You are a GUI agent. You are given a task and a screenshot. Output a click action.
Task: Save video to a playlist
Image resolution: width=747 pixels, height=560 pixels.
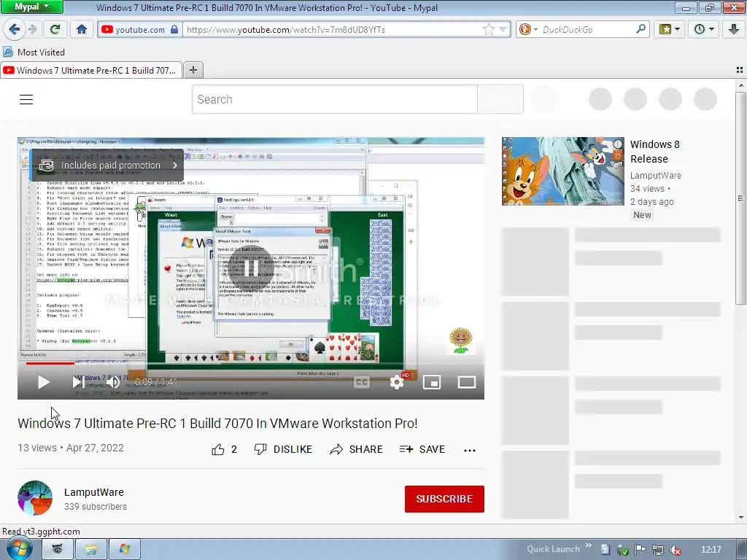tap(422, 449)
